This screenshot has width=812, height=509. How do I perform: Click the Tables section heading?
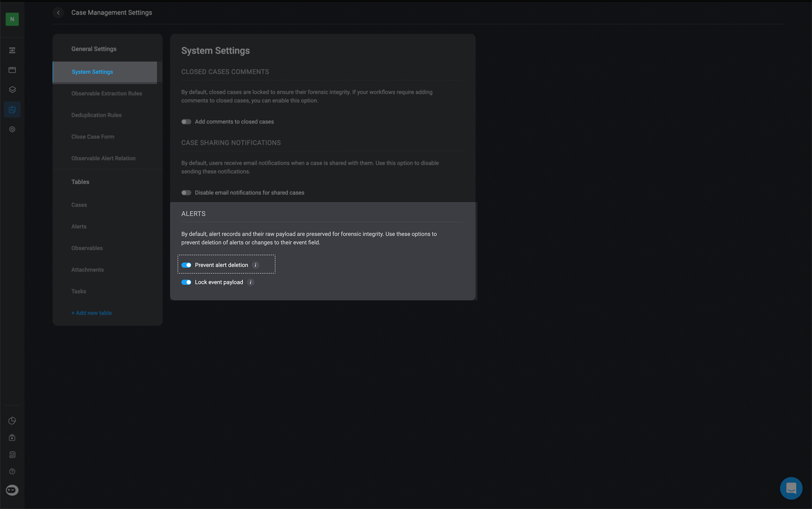click(x=80, y=182)
